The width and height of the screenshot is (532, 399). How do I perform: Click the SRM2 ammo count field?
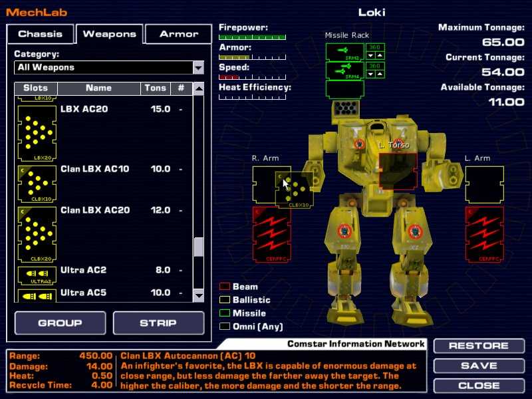pyautogui.click(x=375, y=47)
